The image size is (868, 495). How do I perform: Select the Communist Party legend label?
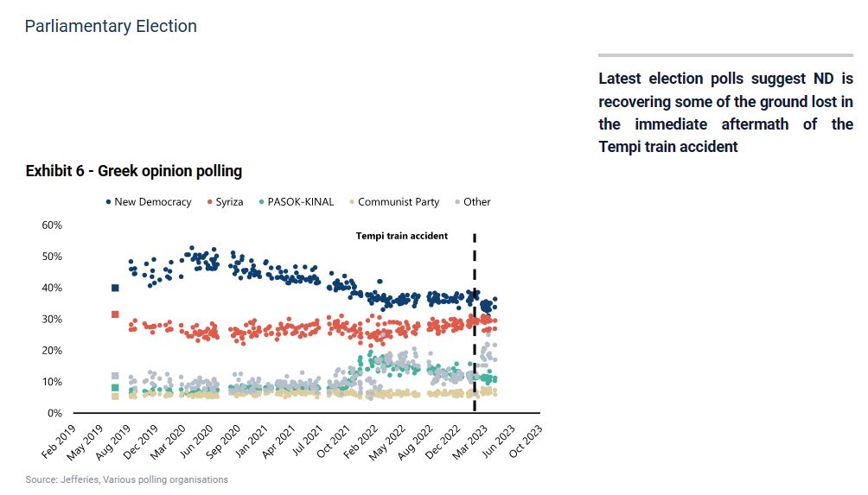[x=398, y=202]
